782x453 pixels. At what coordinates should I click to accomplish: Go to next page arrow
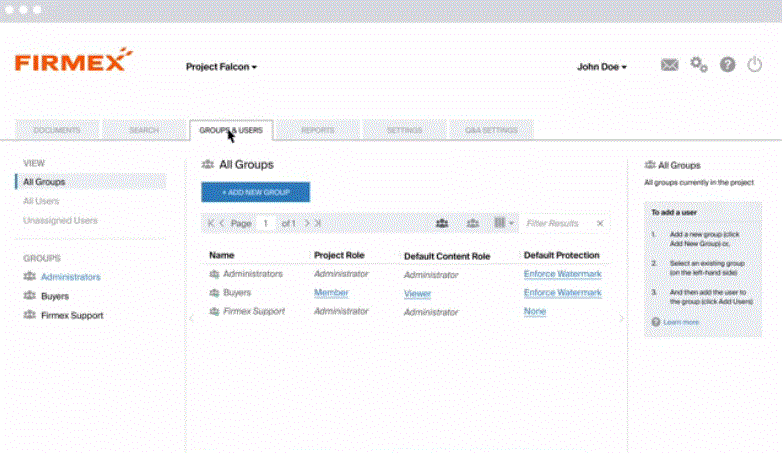pyautogui.click(x=307, y=224)
